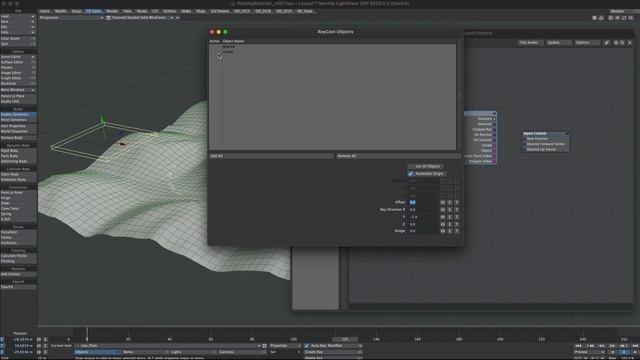Open Surface Editor from sidebar
This screenshot has width=640, height=360.
[x=18, y=62]
